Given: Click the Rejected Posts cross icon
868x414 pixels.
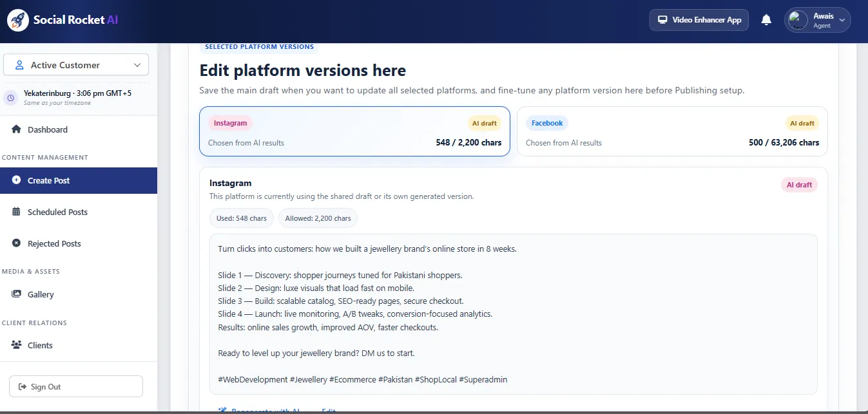Looking at the screenshot, I should (17, 243).
